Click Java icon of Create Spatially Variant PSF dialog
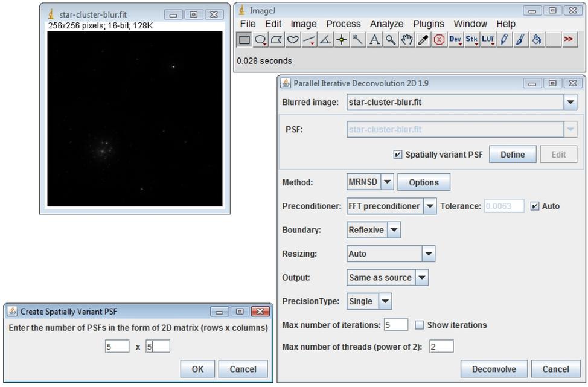The width and height of the screenshot is (588, 387). [12, 312]
